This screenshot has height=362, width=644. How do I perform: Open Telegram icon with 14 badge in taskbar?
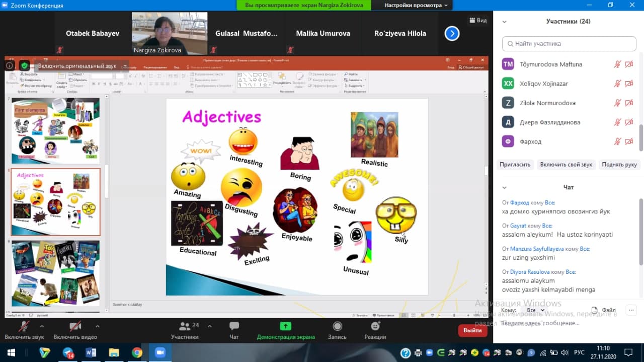tap(68, 353)
